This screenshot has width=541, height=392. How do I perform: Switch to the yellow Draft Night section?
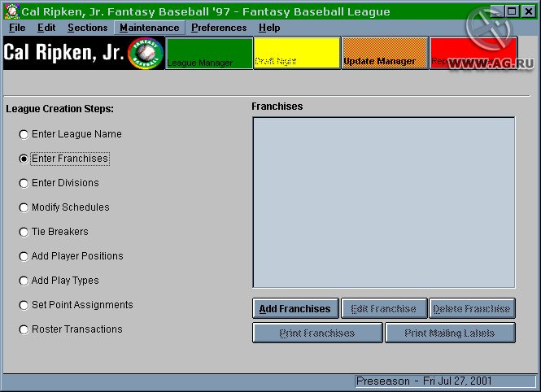pos(297,53)
